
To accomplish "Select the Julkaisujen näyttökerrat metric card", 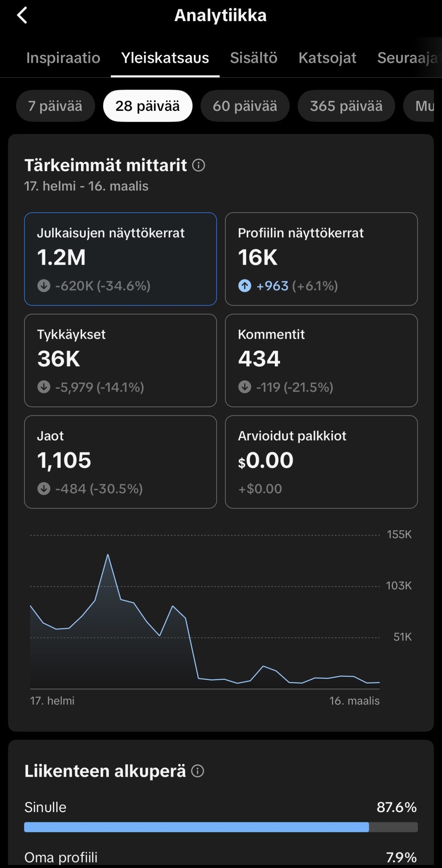I will point(120,259).
